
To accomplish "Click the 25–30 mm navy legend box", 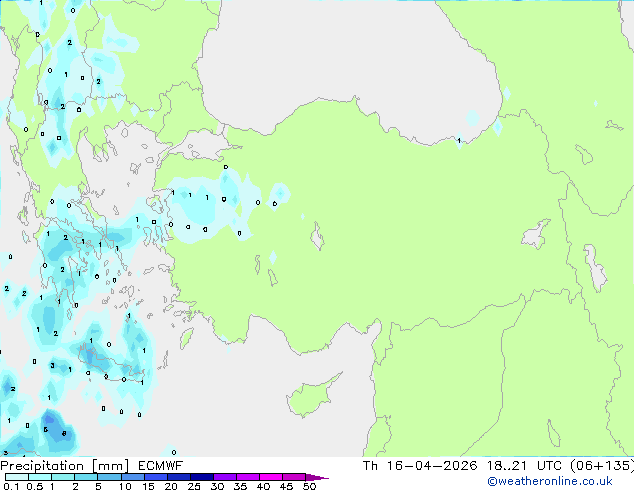I will (x=201, y=477).
